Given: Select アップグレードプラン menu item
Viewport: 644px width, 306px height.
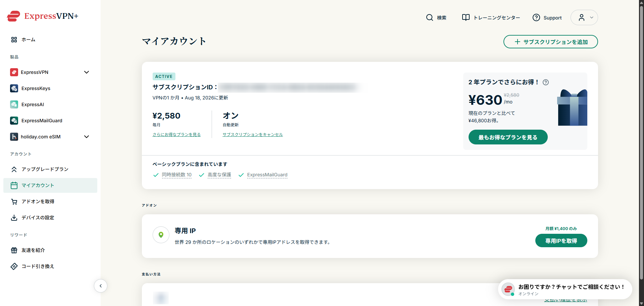Looking at the screenshot, I should pyautogui.click(x=50, y=169).
